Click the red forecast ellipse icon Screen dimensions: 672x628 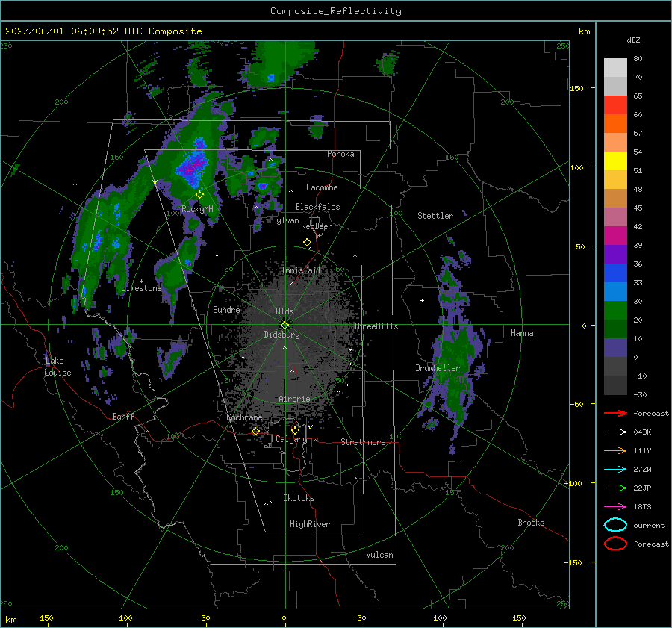(615, 544)
